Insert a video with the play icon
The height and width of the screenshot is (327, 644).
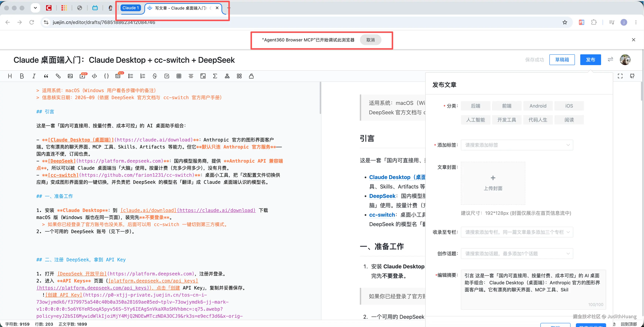click(82, 76)
